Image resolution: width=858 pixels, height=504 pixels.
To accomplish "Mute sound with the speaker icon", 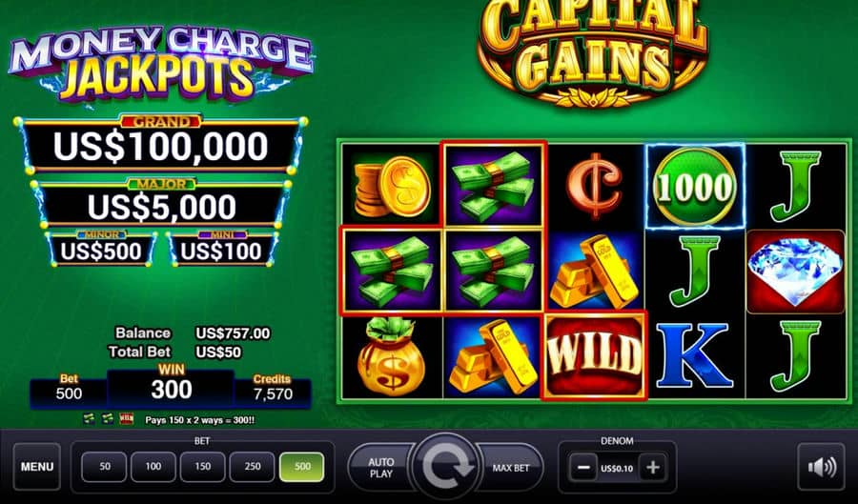I will tap(822, 468).
